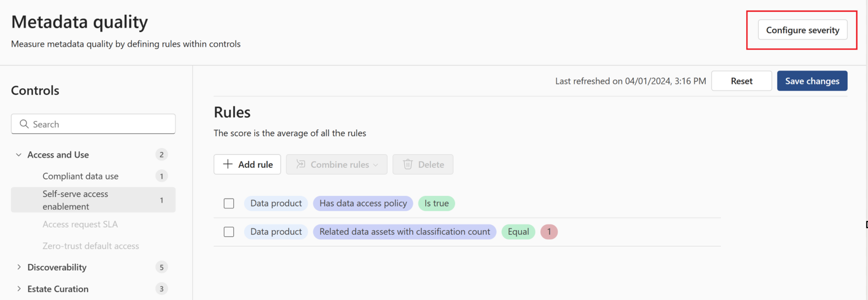Select Self-serve access enablement control
This screenshot has height=300, width=868.
tap(75, 200)
